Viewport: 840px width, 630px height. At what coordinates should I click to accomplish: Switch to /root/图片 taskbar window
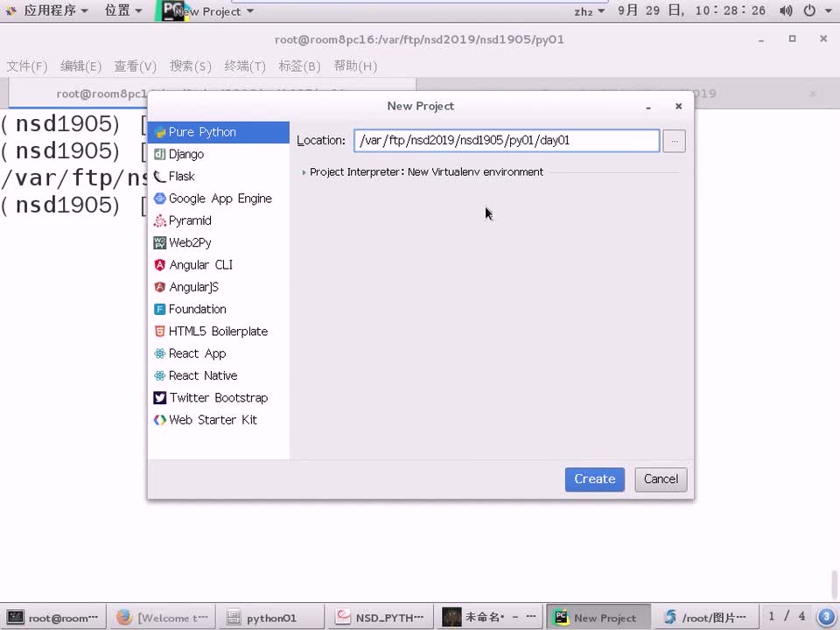click(708, 618)
